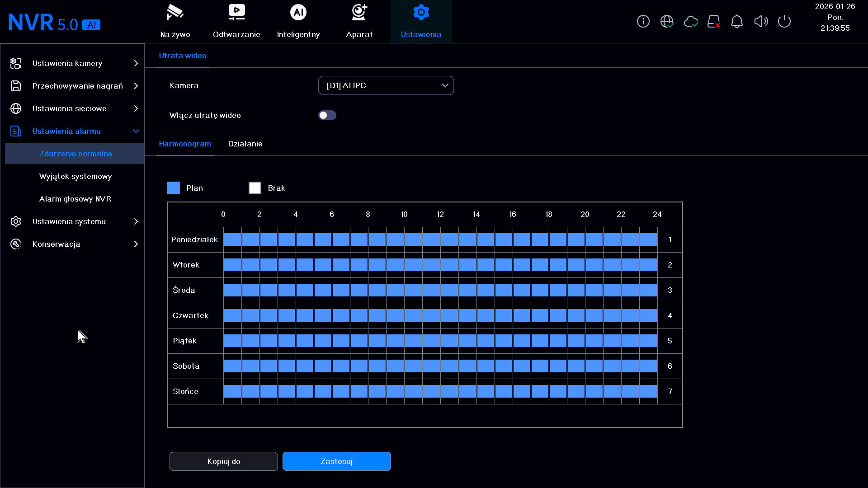This screenshot has width=868, height=488.
Task: Click the Zastosuj button
Action: (x=337, y=461)
